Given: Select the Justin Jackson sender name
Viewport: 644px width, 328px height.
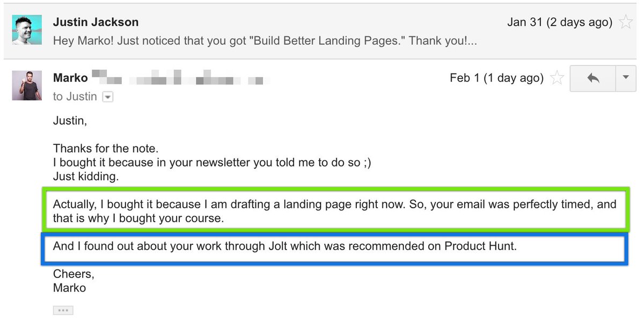Looking at the screenshot, I should tap(96, 23).
